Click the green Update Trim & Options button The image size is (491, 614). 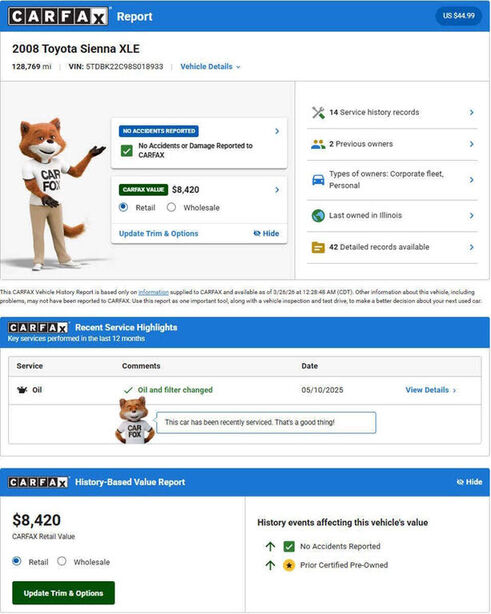[x=63, y=593]
